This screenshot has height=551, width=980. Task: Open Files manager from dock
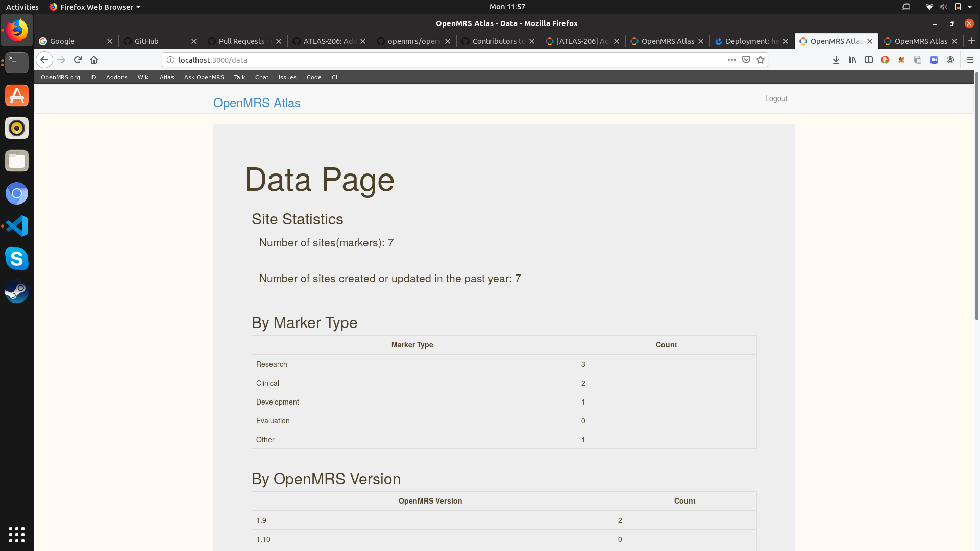coord(17,161)
